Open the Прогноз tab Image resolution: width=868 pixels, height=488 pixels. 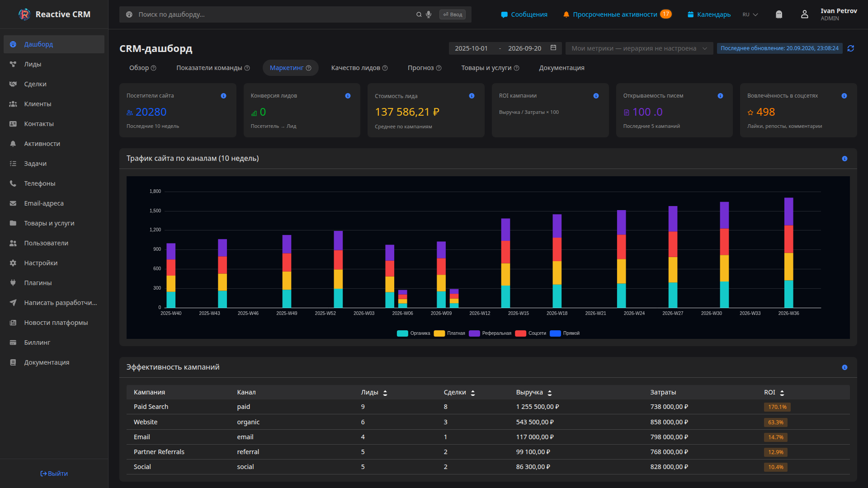click(420, 68)
